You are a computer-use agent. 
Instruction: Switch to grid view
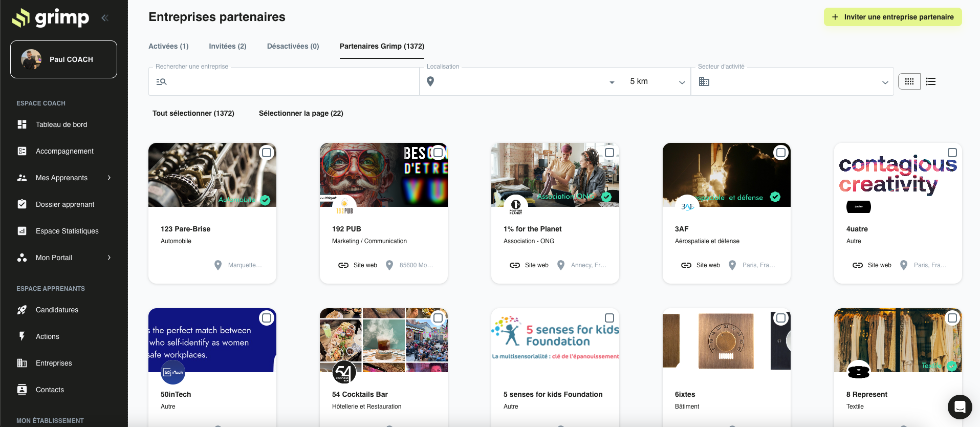point(909,81)
